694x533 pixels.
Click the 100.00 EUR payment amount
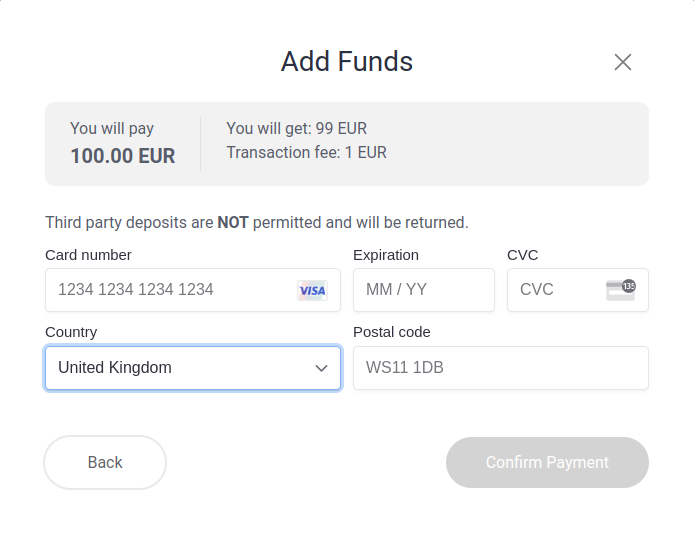tap(123, 156)
